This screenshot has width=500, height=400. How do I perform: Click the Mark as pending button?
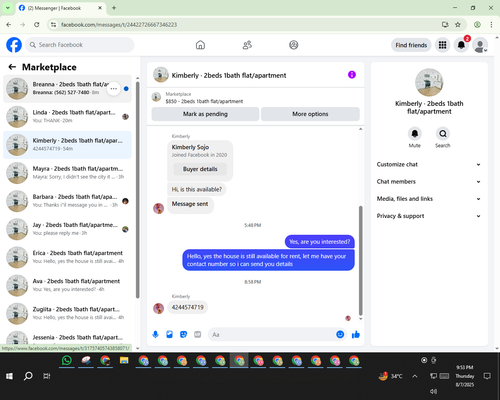tap(205, 114)
